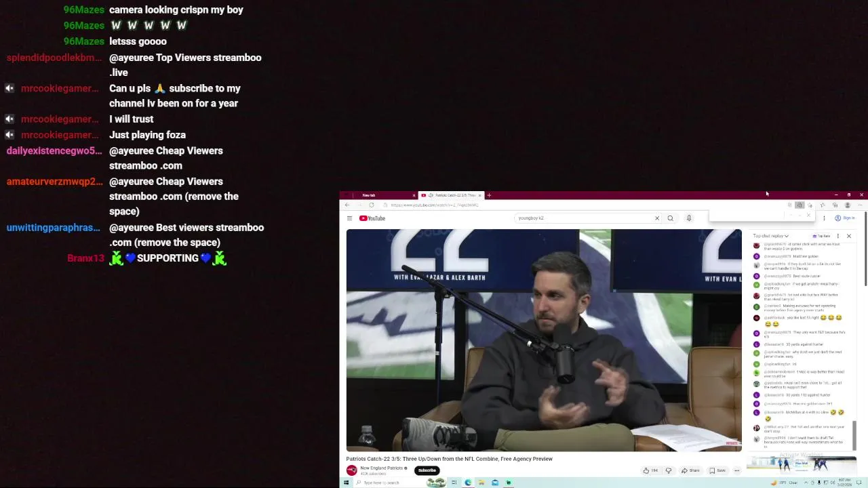Go back in the browser
The width and height of the screenshot is (868, 488).
347,205
